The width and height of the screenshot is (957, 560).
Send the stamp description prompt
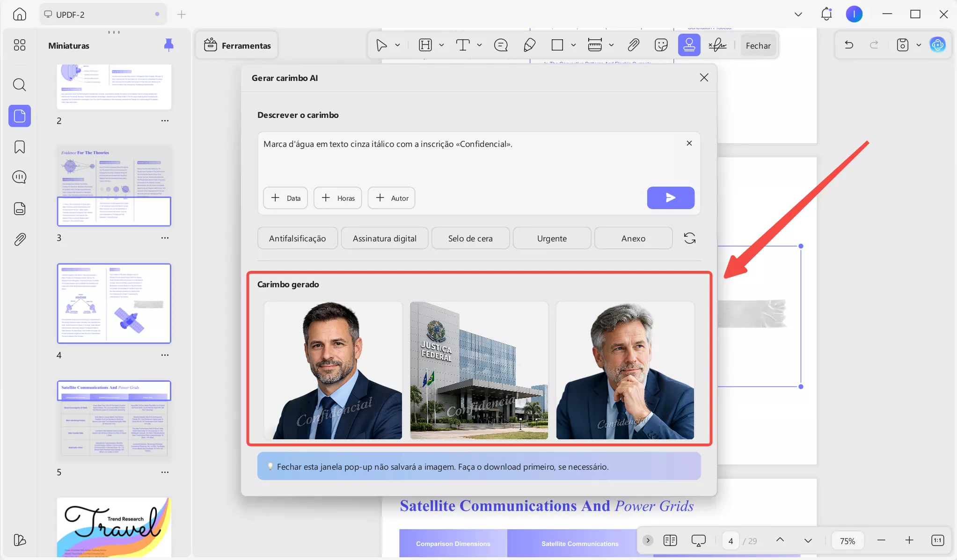point(670,198)
